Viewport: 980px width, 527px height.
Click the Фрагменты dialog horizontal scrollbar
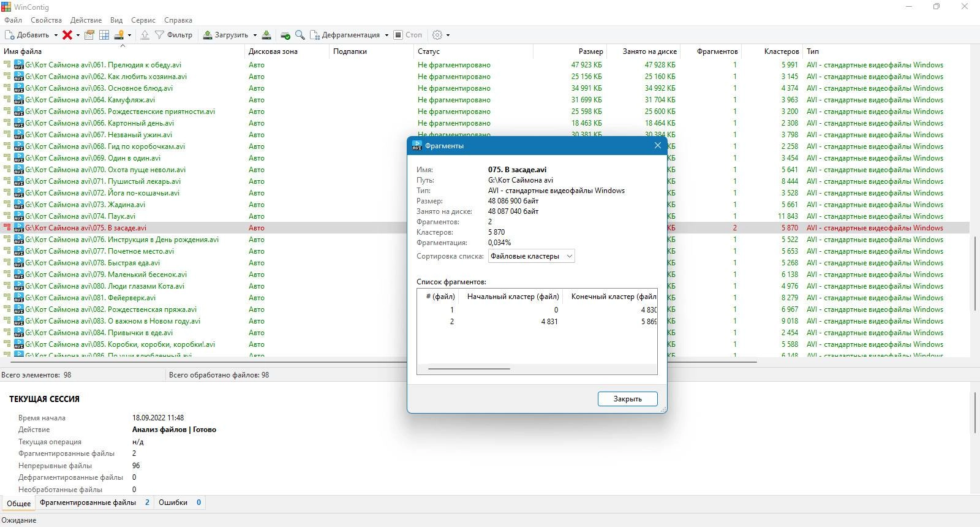click(x=469, y=369)
